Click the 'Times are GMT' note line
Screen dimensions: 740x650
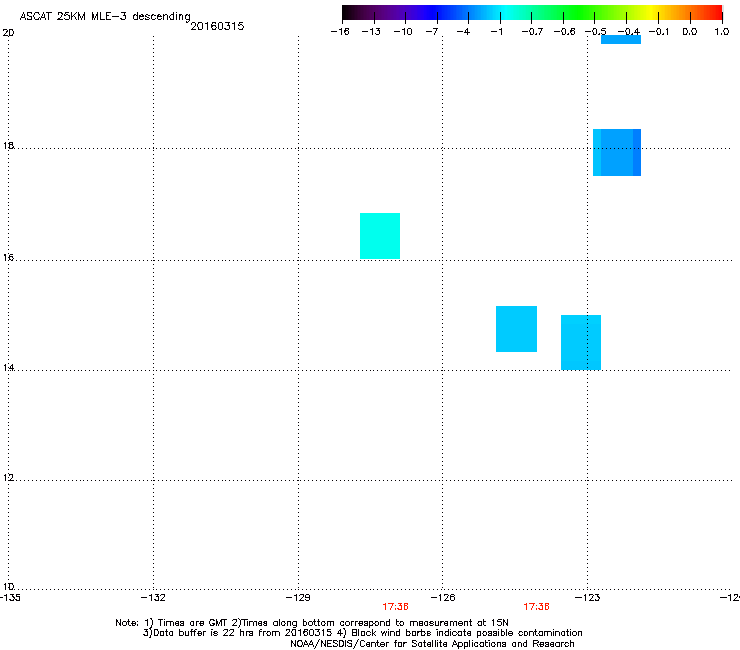311,623
